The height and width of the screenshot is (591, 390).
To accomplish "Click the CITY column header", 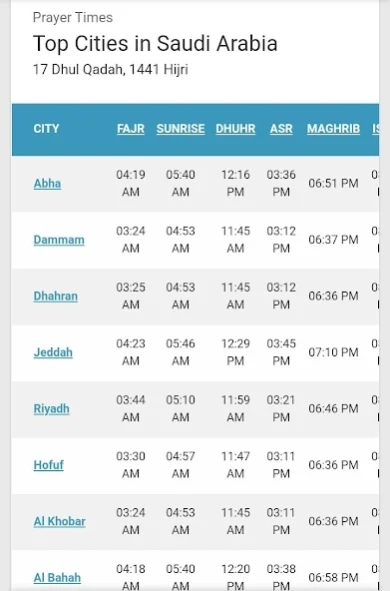I will pyautogui.click(x=46, y=129).
